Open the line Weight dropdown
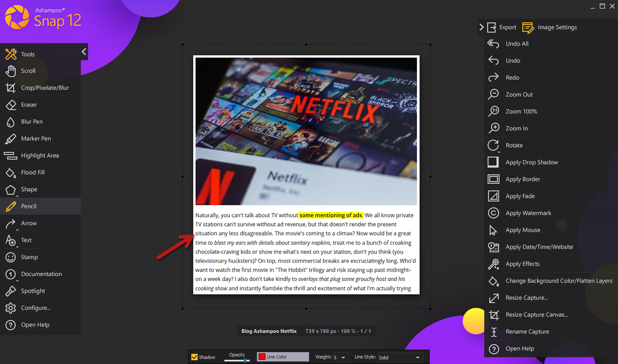Screen dimensions: 618x364 pyautogui.click(x=340, y=357)
